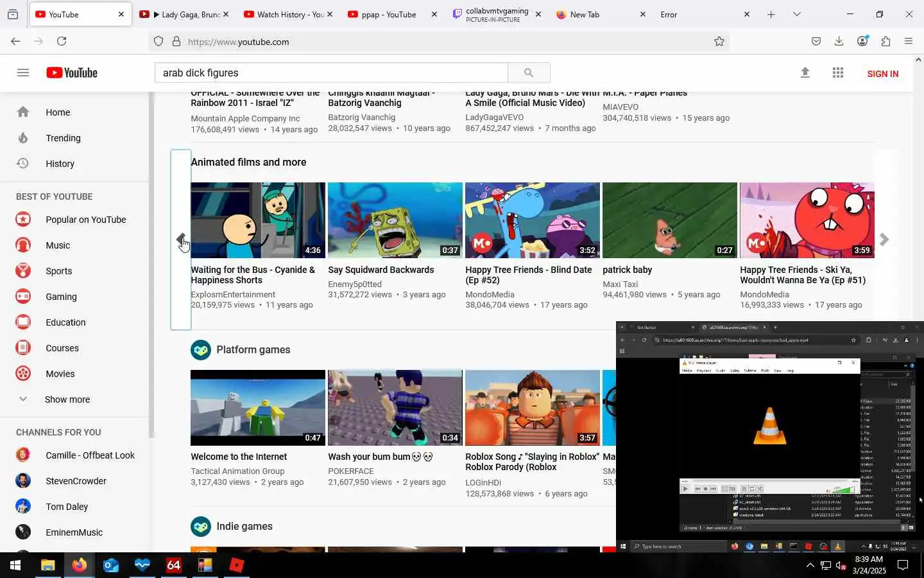This screenshot has width=924, height=578.
Task: Click the Education icon in the sidebar
Action: 23,322
